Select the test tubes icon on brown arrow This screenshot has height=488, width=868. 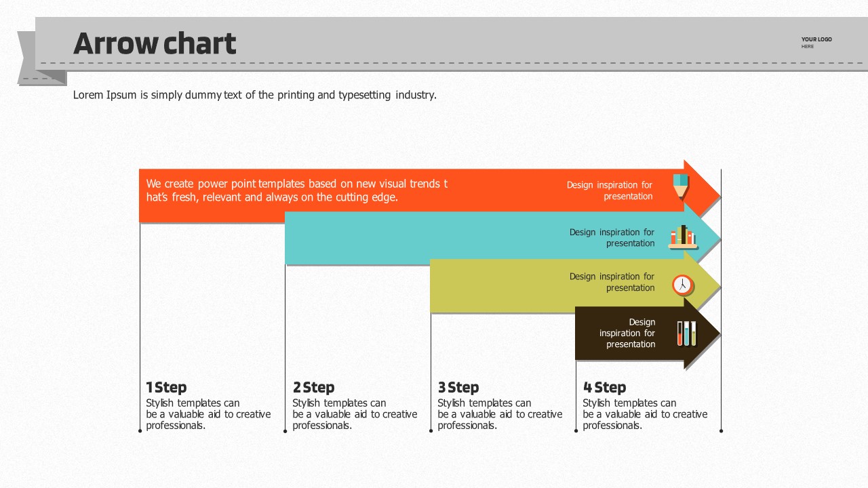click(x=686, y=333)
